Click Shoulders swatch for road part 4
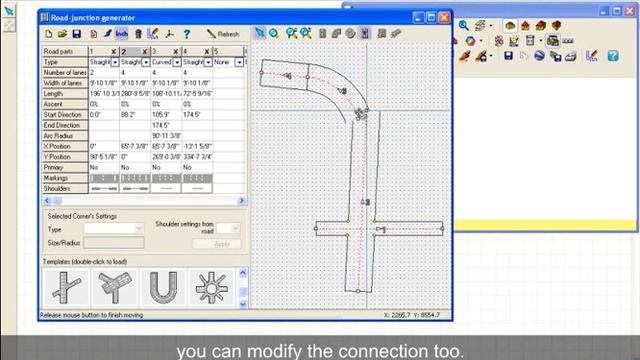Screen dimensions: 640x360 [197, 189]
